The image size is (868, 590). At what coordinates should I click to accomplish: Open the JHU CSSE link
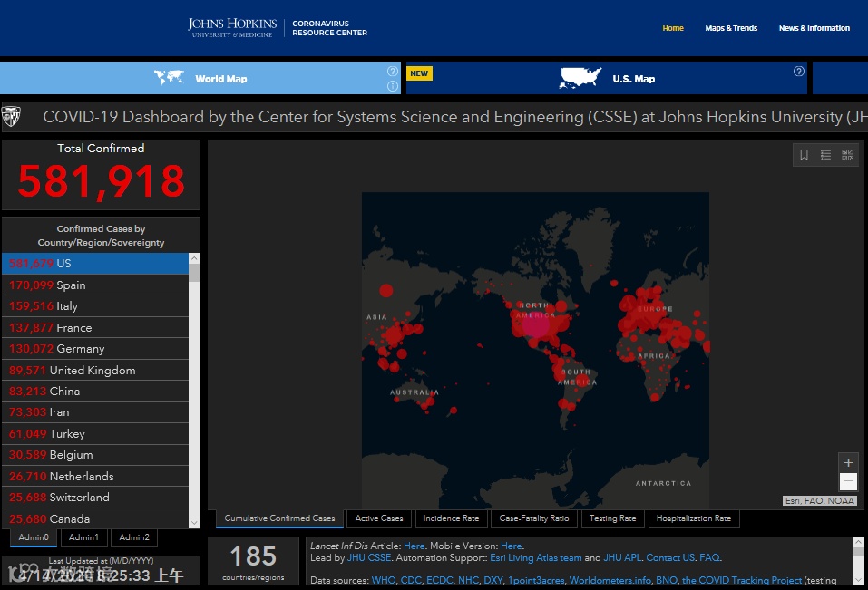tap(368, 558)
